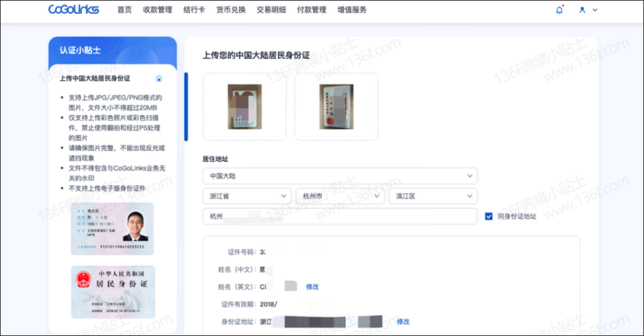The image size is (644, 336).
Task: Click the 证件号码 label
Action: coord(241,252)
